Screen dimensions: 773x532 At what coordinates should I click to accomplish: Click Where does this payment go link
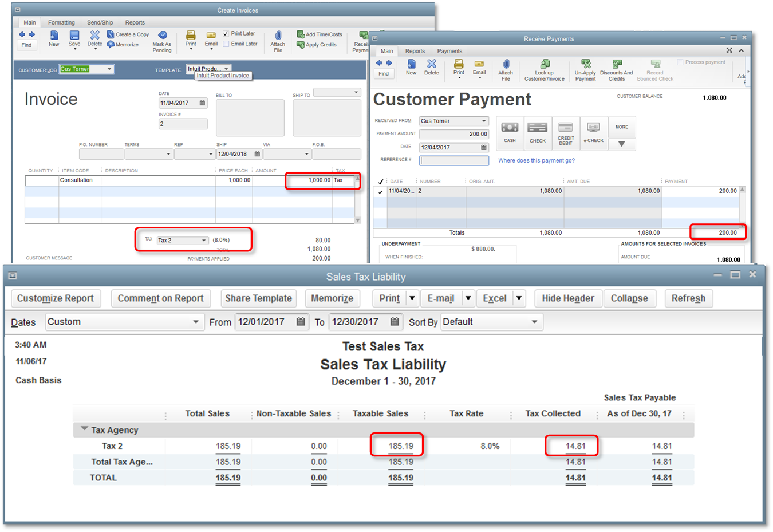coord(537,161)
